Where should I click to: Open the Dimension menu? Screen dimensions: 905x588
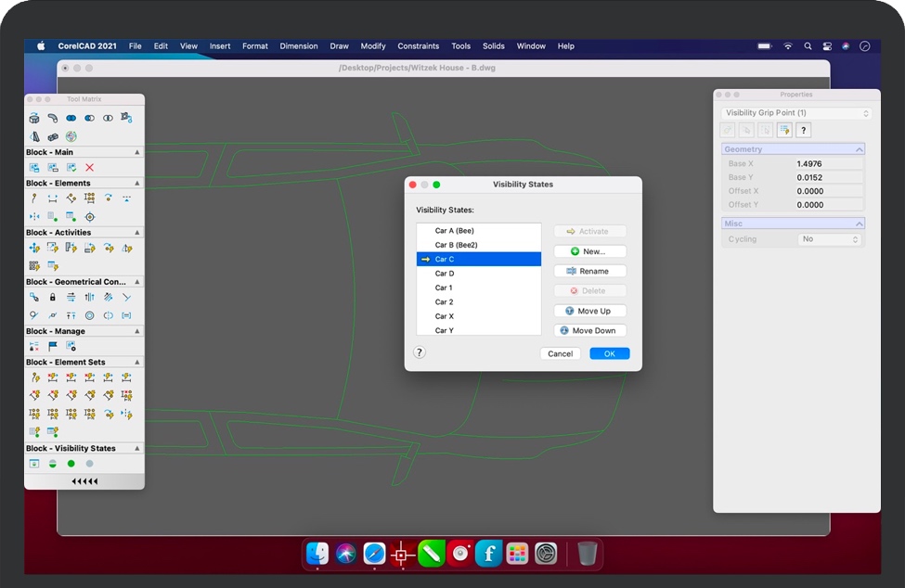coord(298,46)
